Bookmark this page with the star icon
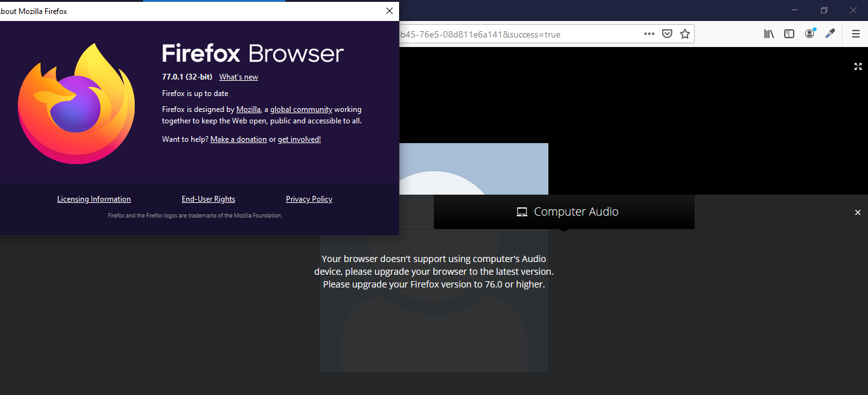Viewport: 868px width, 395px height. tap(685, 34)
